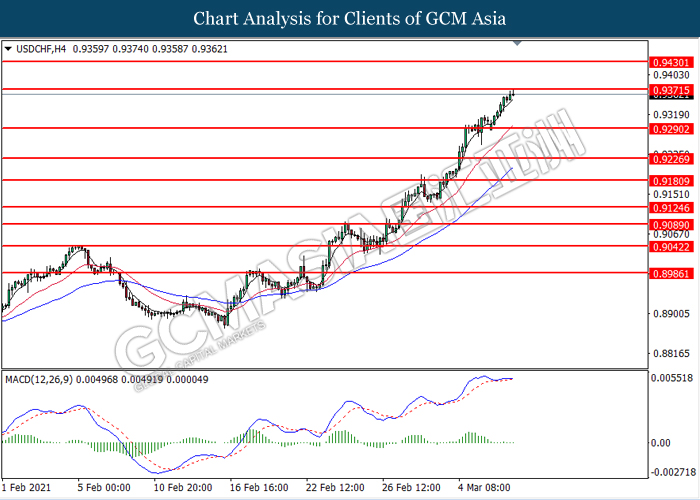Click the 0.90422 price level label
Viewport: 700px width, 500px height.
[669, 246]
